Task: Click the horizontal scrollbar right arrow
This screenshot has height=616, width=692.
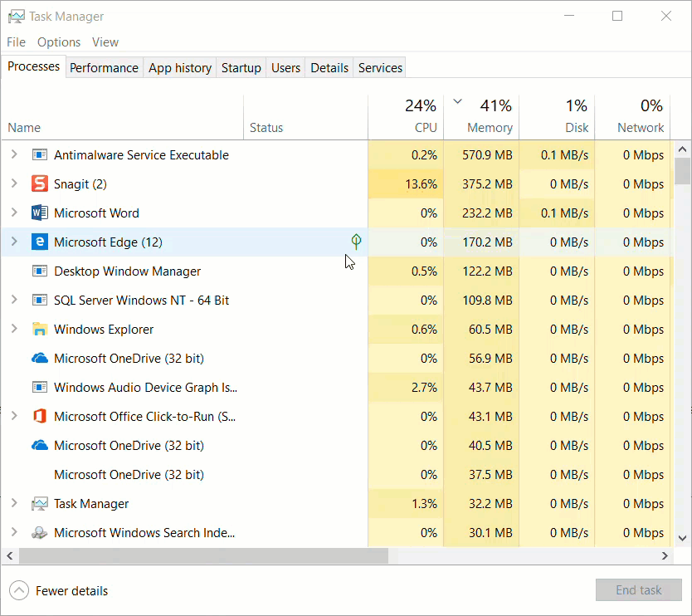Action: click(x=665, y=556)
